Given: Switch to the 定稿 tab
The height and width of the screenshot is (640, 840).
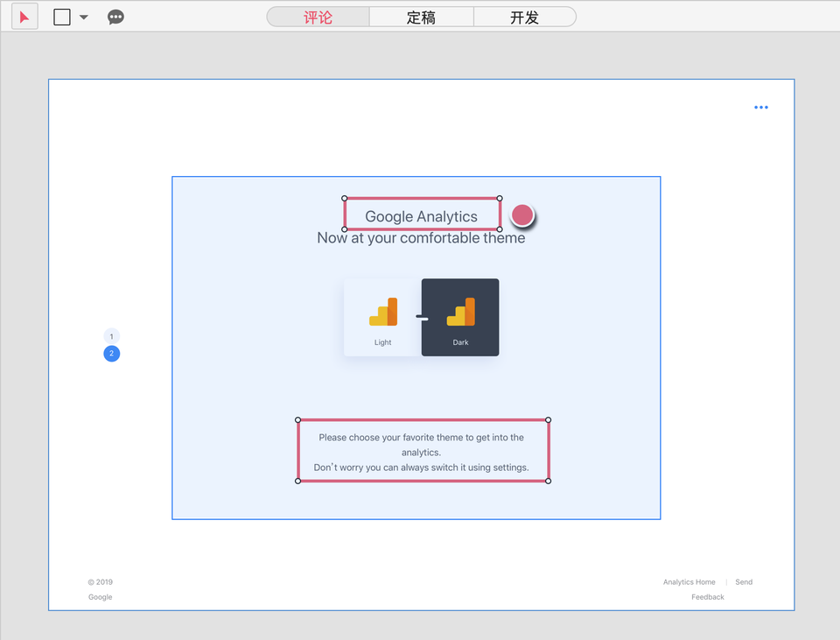Looking at the screenshot, I should click(421, 17).
